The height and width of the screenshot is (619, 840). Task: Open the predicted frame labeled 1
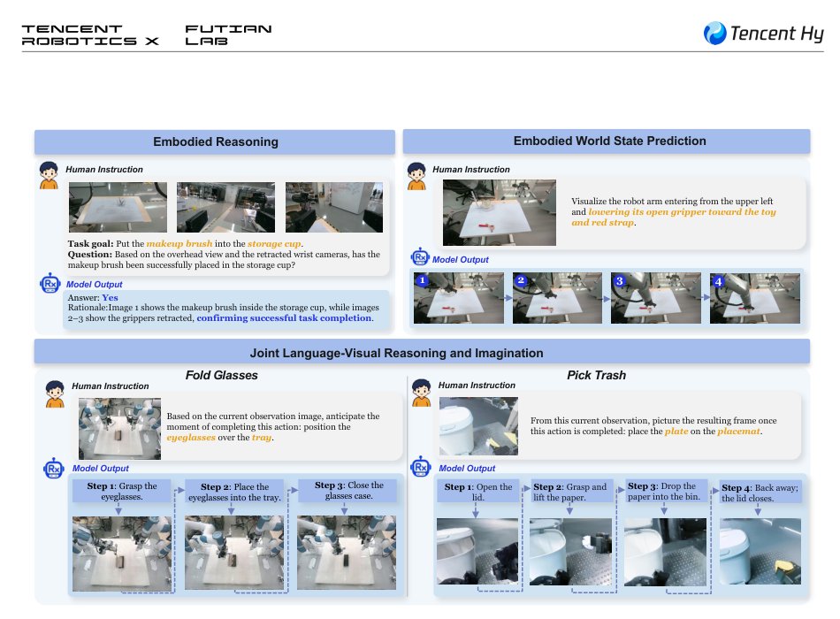459,298
